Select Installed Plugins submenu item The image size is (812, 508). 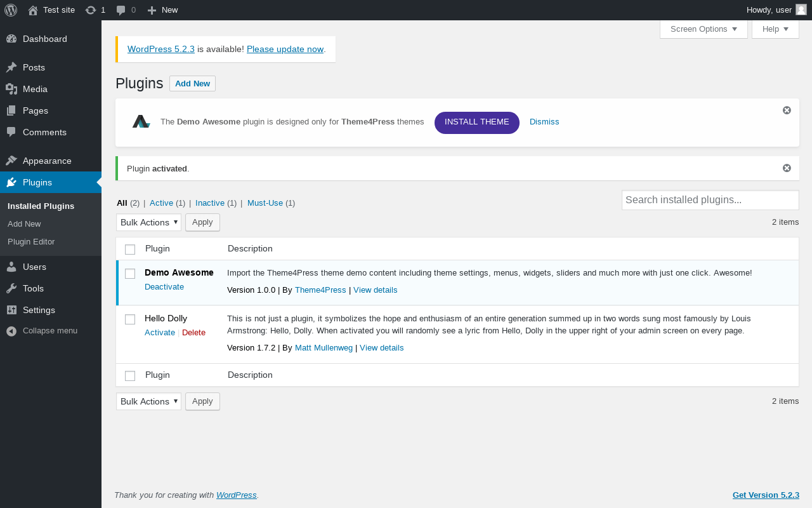[x=41, y=206]
